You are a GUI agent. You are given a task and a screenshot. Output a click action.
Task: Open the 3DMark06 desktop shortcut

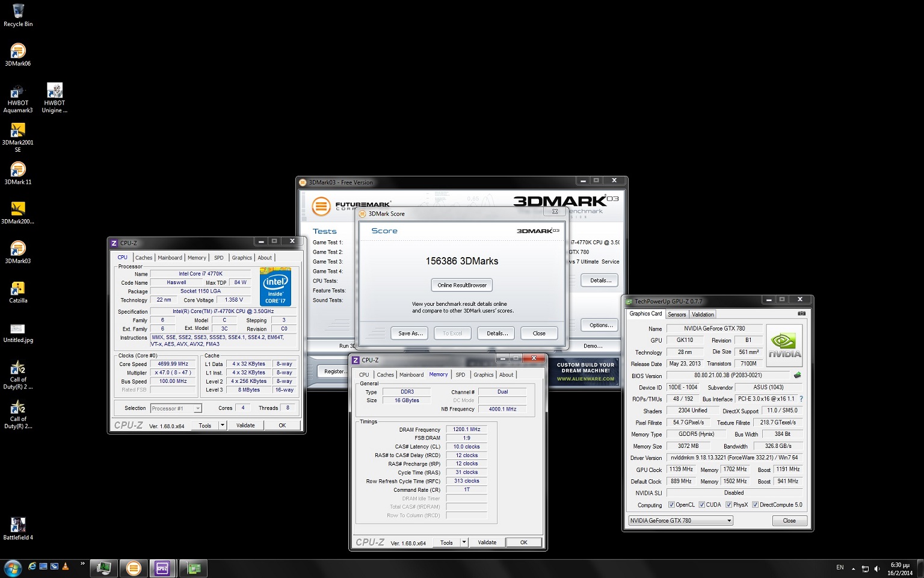(x=18, y=55)
